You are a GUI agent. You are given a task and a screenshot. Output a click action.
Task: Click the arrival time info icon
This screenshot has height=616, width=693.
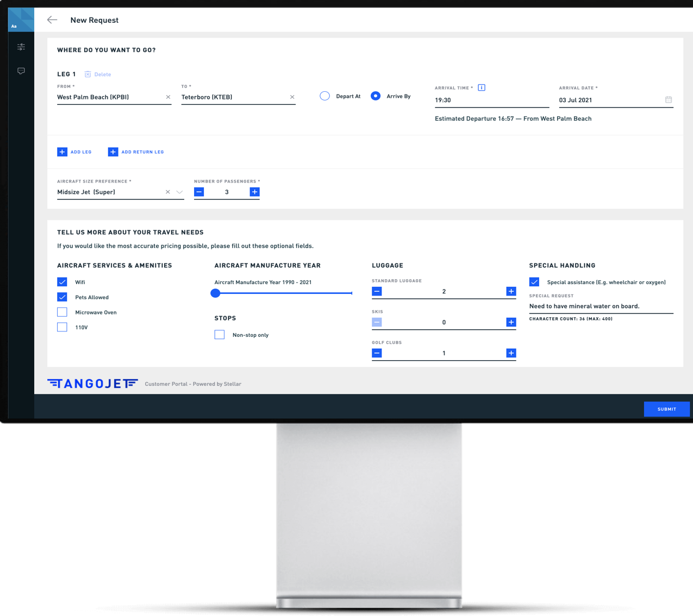(482, 87)
